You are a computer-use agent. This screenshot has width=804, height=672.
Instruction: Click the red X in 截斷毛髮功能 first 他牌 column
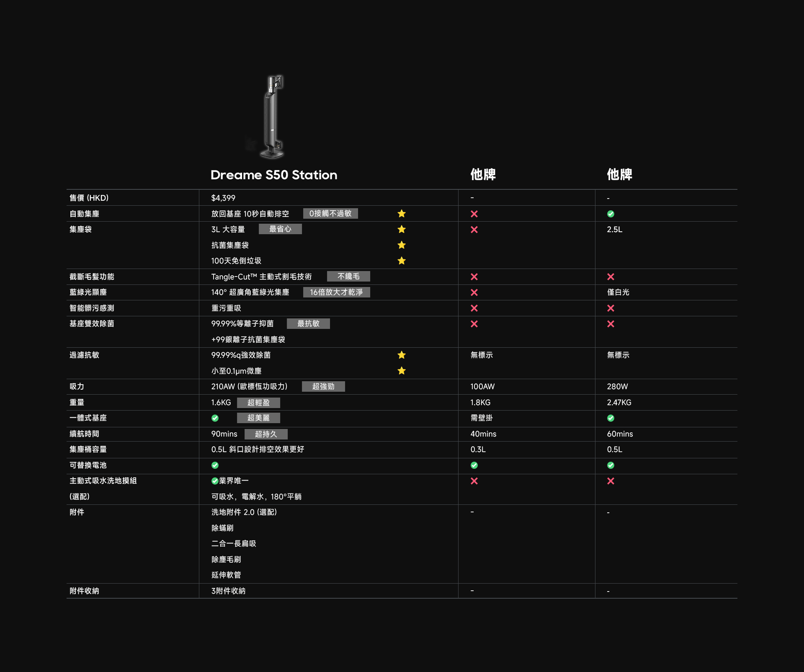pos(474,277)
